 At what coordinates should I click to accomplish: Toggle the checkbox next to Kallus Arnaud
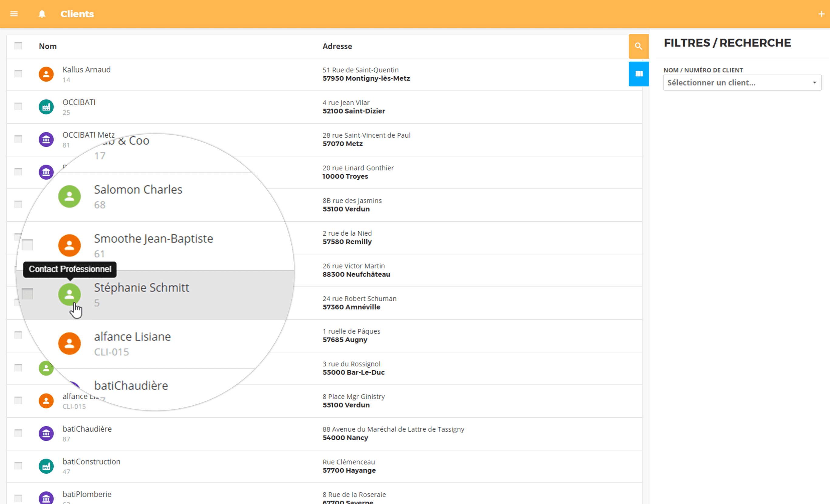coord(18,73)
